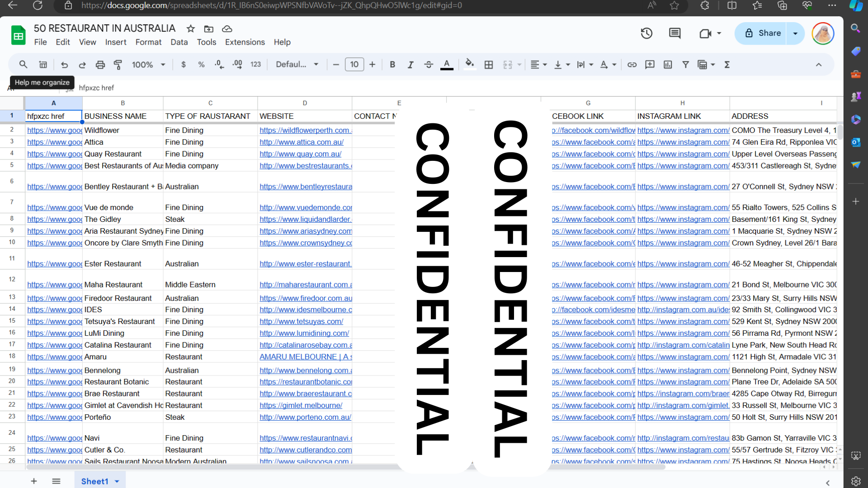Open zoom 100% dropdown

pos(148,65)
